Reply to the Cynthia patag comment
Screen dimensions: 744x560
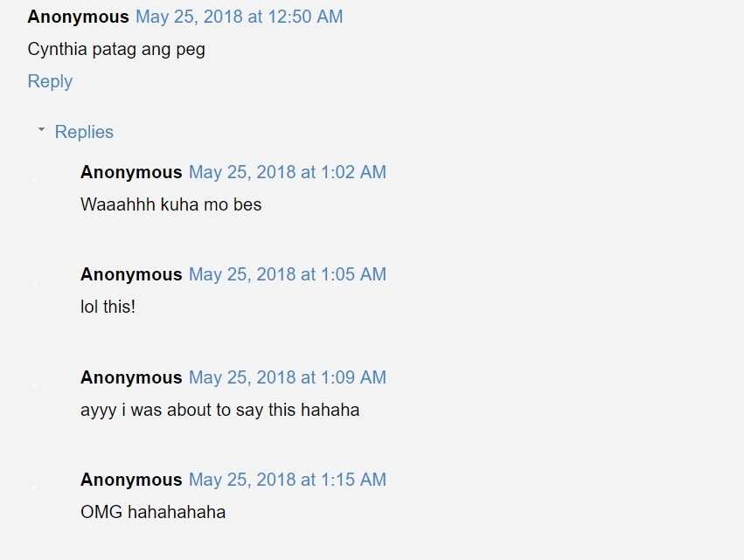(50, 81)
